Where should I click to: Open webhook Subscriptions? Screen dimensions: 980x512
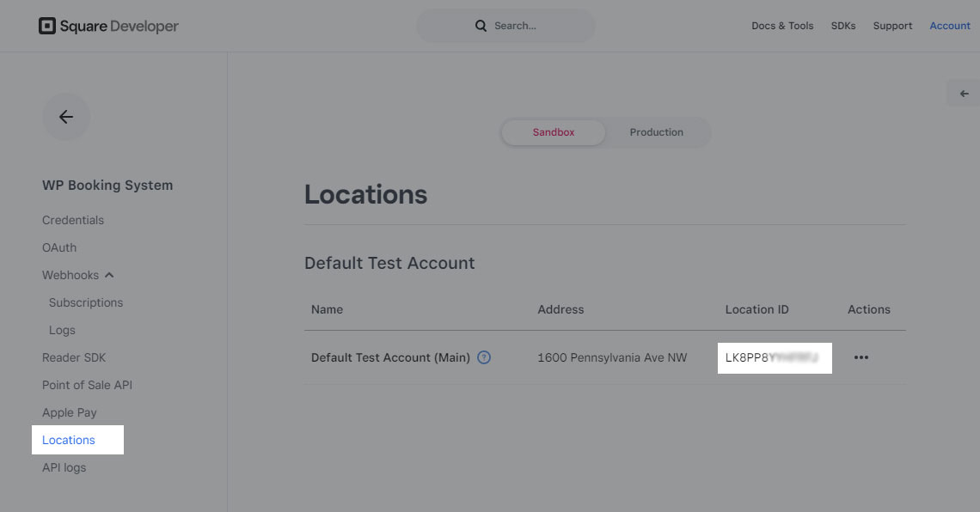point(86,303)
